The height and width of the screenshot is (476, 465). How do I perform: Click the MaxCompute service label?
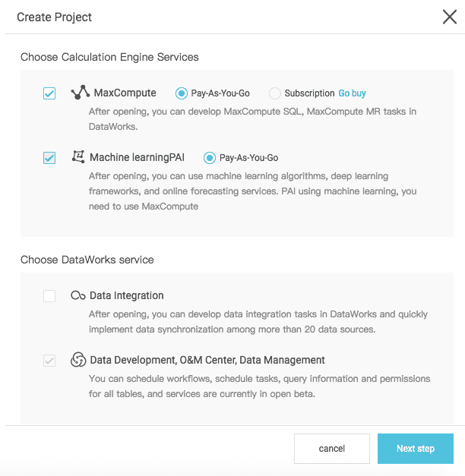click(x=125, y=93)
